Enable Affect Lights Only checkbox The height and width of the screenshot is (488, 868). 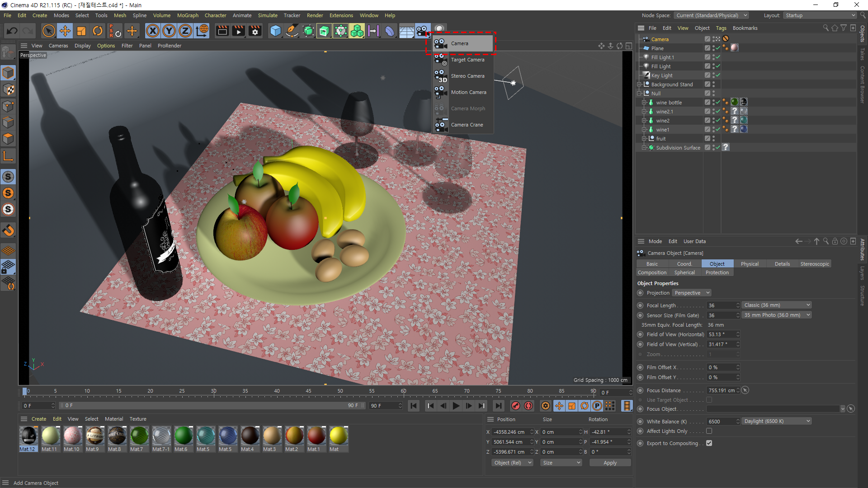709,431
